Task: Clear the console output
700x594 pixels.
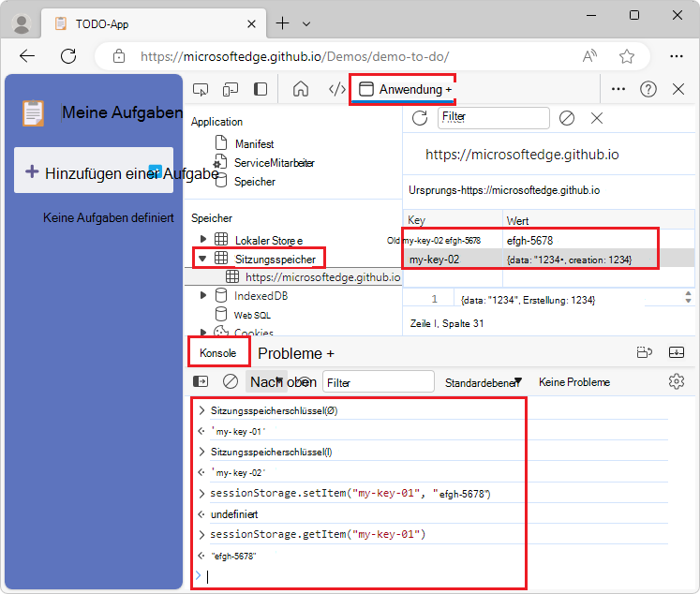Action: coord(231,381)
